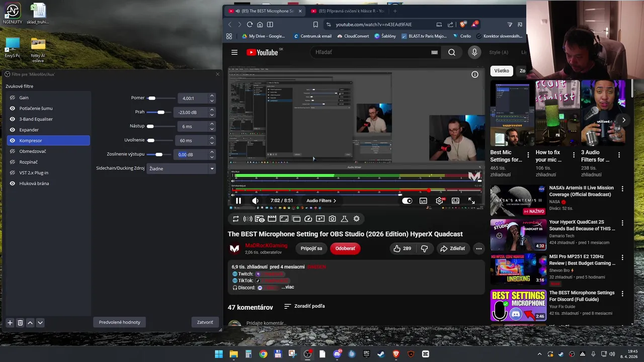
Task: Click Predvolené hodnoty button
Action: coord(119,322)
